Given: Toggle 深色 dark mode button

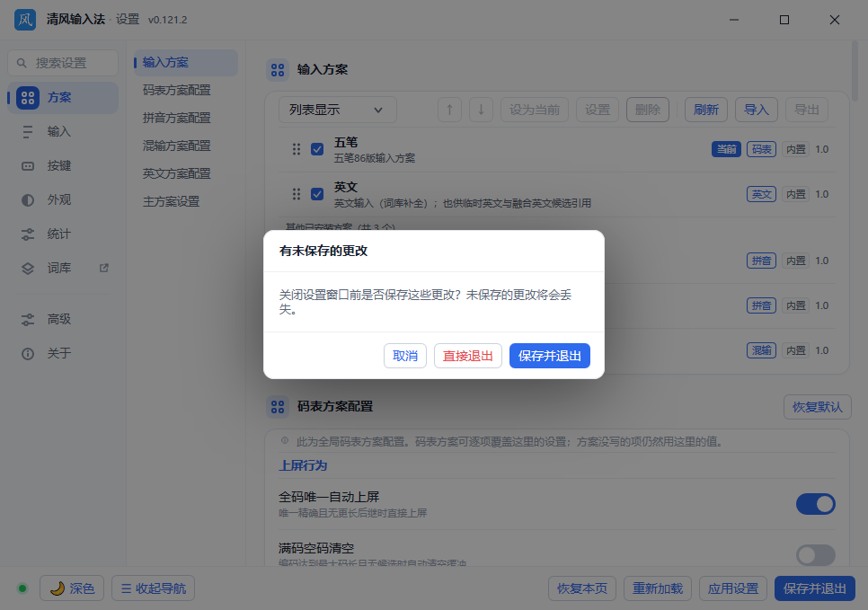Looking at the screenshot, I should tap(72, 588).
